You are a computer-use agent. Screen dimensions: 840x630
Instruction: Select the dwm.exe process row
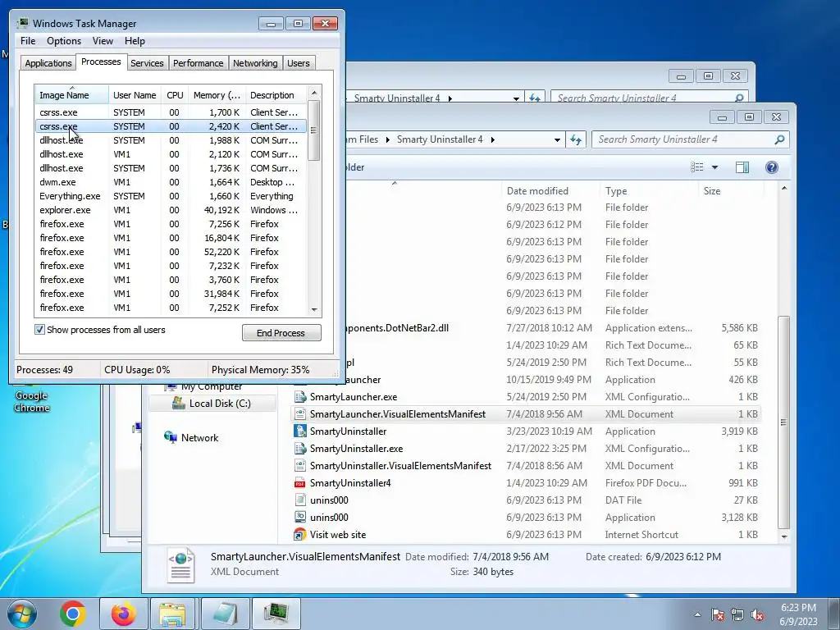click(171, 182)
